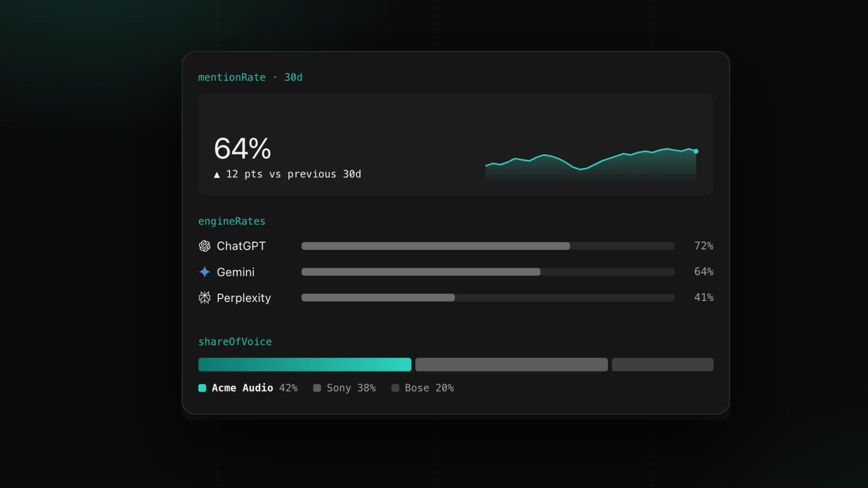The width and height of the screenshot is (868, 488).
Task: Click the "engineRates" section label
Action: pos(232,221)
